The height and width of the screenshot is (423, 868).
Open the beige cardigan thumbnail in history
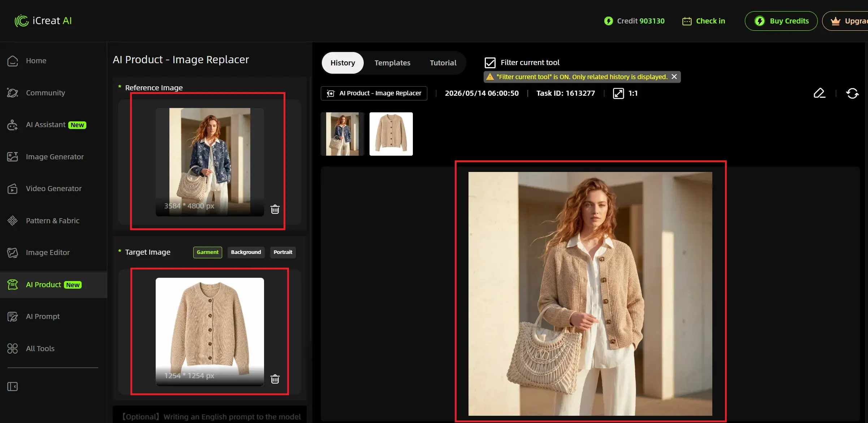[x=391, y=134]
